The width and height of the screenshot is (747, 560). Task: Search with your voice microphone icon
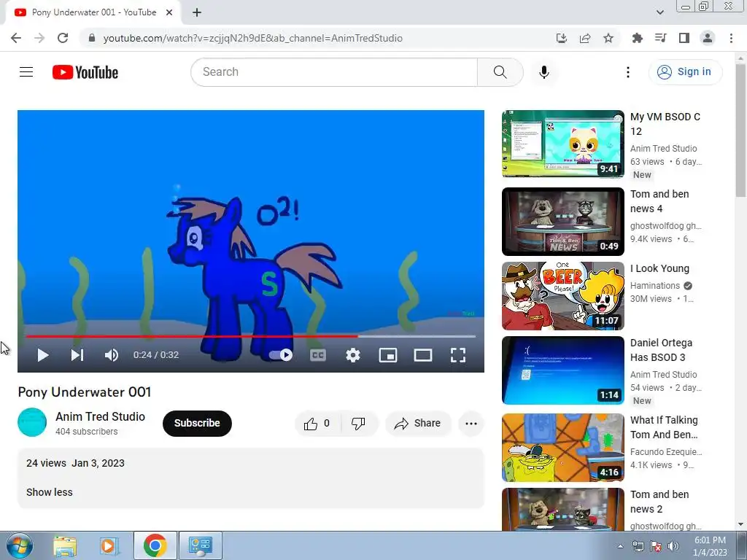click(x=544, y=72)
